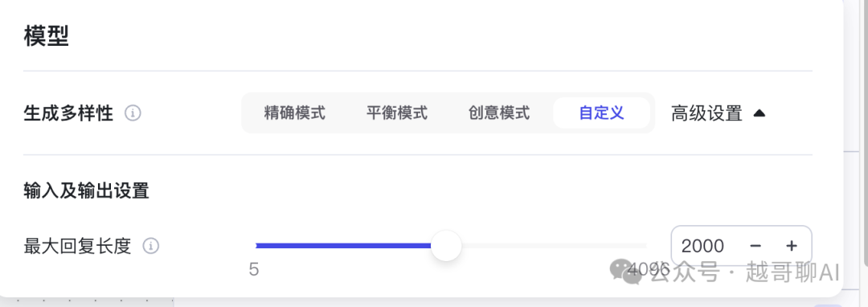Click the 最大回复长度 label

77,246
